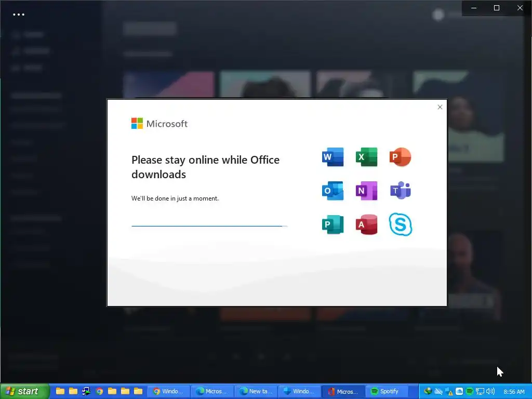Click the Microsoft logo in the dialog
Screen dimensions: 532x399
pos(159,124)
